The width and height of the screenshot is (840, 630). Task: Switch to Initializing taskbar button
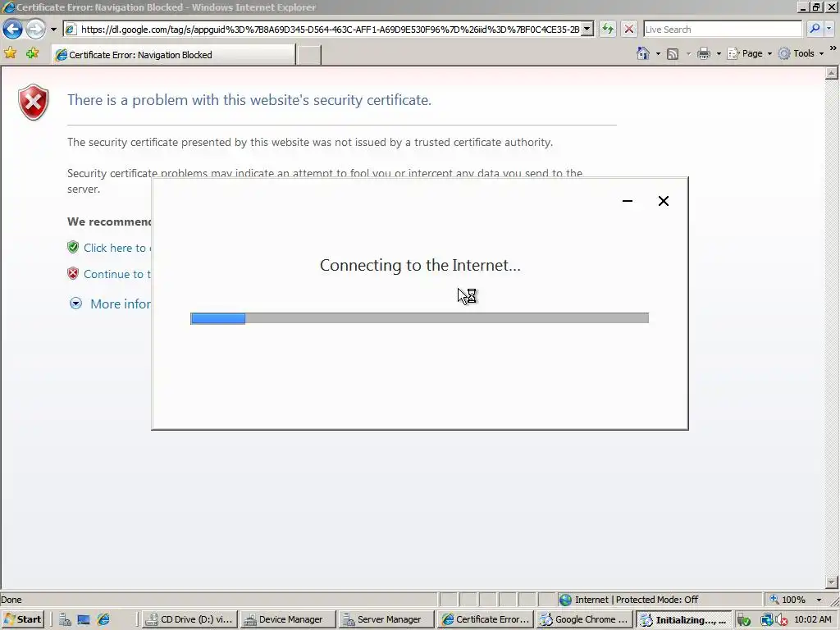[x=683, y=619]
